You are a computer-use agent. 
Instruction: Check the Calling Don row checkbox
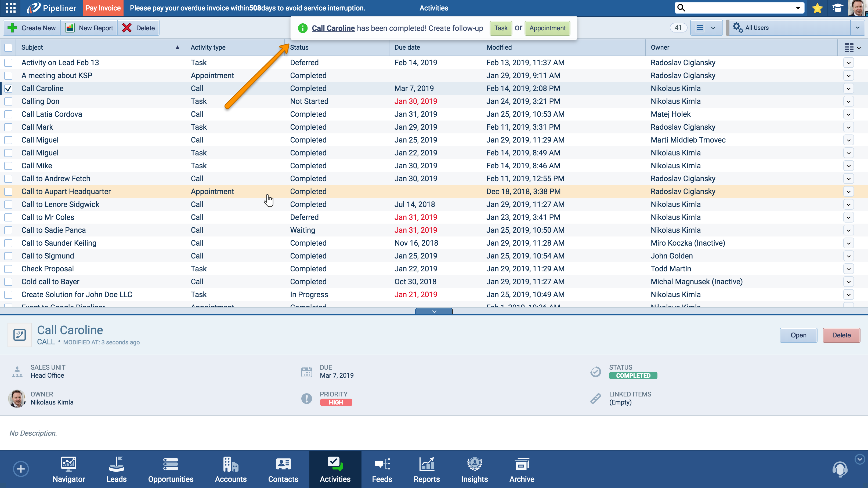[x=8, y=101]
